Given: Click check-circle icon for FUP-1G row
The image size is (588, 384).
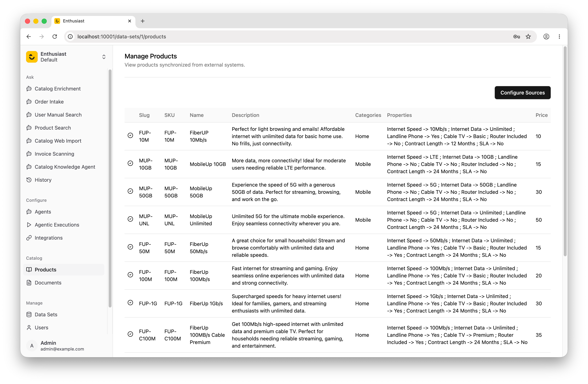Looking at the screenshot, I should (x=130, y=303).
